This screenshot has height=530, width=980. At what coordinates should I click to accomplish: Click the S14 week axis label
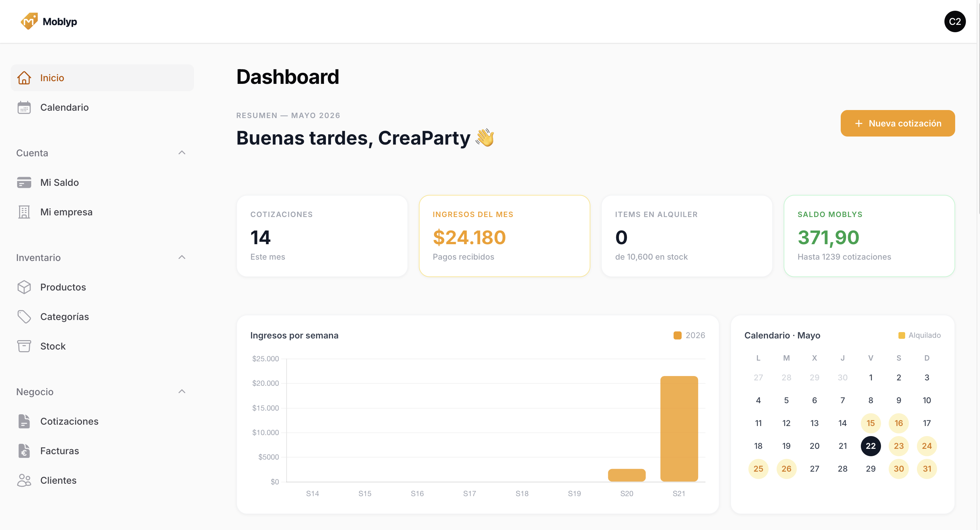[312, 494]
